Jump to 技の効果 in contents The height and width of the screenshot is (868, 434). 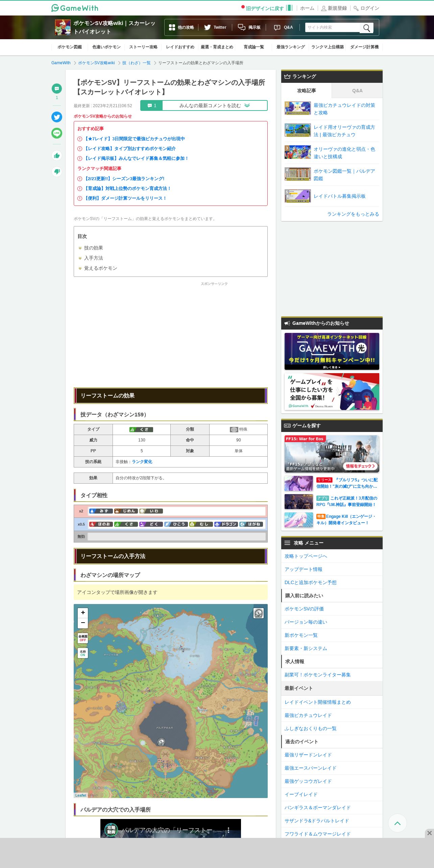pyautogui.click(x=93, y=248)
